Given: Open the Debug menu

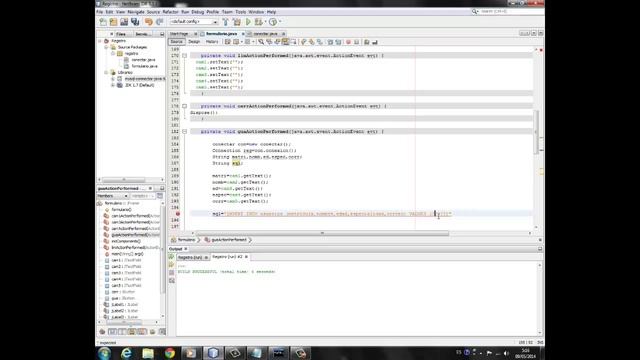Looking at the screenshot, I should click(x=198, y=12).
